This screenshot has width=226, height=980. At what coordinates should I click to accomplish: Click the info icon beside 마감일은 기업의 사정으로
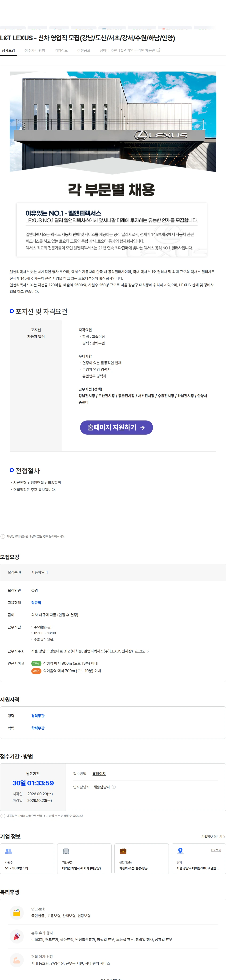pyautogui.click(x=3, y=816)
